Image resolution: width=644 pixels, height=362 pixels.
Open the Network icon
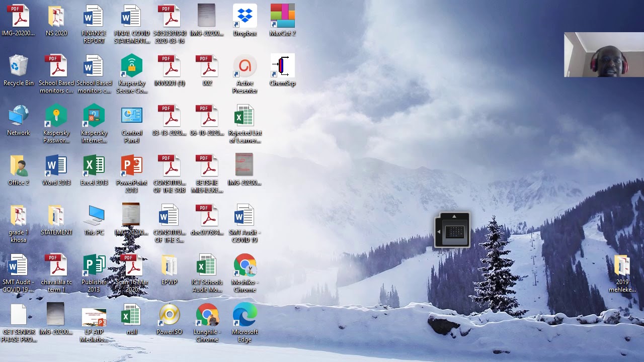(x=19, y=120)
